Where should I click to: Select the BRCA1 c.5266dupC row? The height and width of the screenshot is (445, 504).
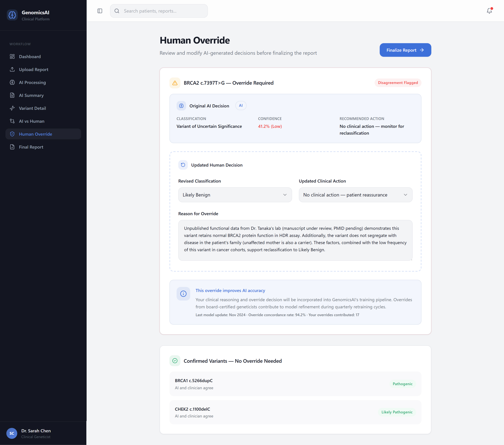point(295,384)
